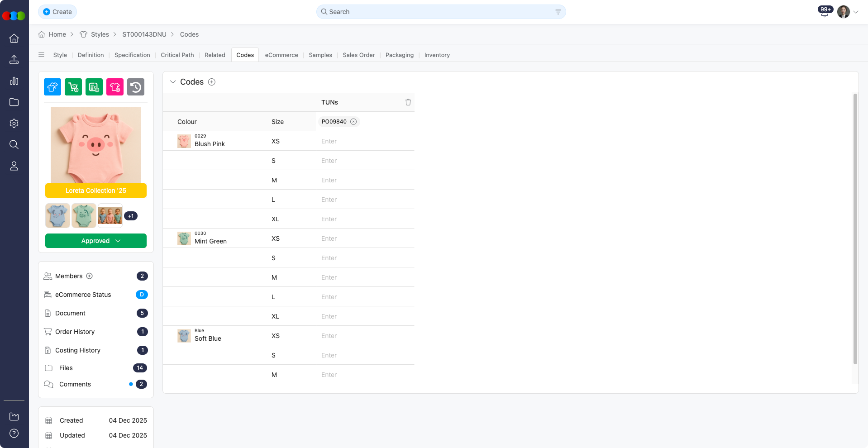Collapse the Codes section chevron
Screen dimensions: 868x448
(173, 82)
